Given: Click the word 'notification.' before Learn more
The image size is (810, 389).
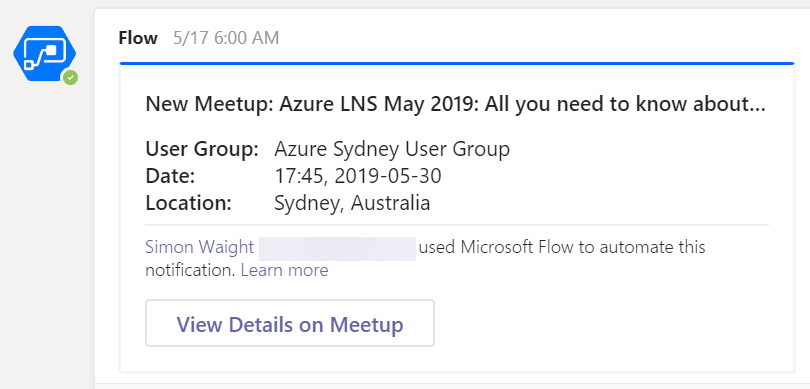Looking at the screenshot, I should point(191,270).
